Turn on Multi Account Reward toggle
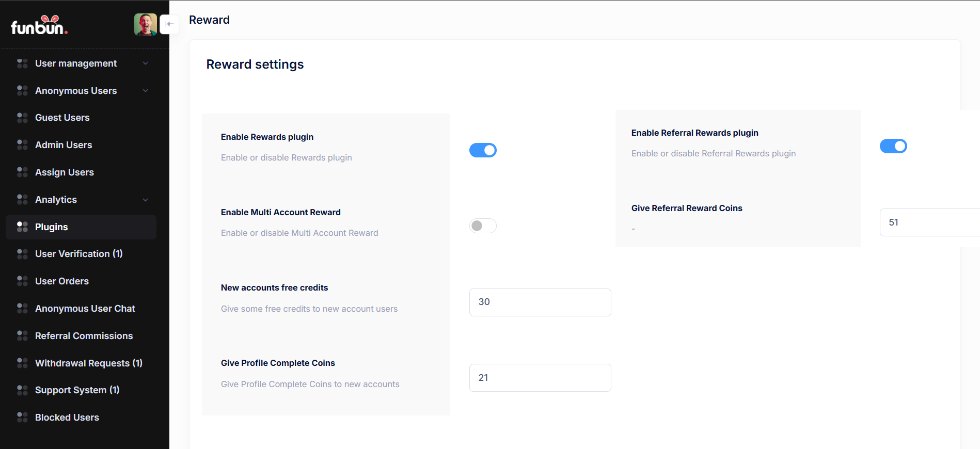The width and height of the screenshot is (980, 449). (x=482, y=226)
